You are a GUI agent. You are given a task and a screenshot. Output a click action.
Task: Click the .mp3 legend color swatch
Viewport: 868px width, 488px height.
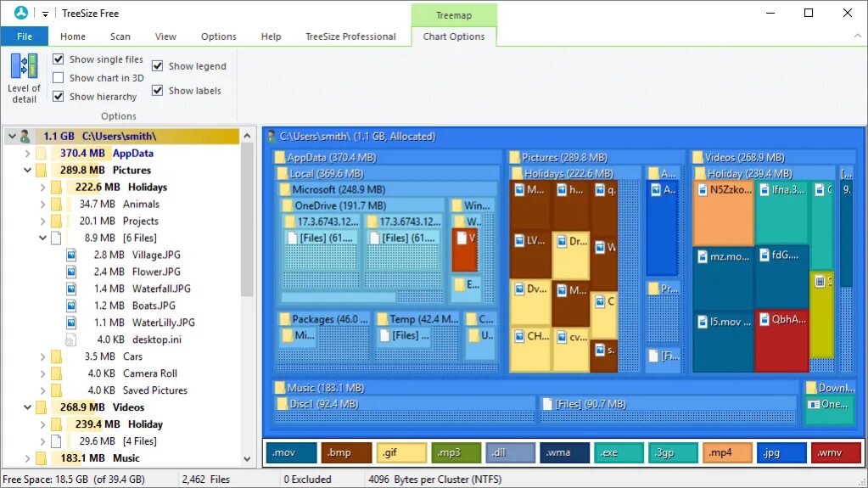coord(456,452)
